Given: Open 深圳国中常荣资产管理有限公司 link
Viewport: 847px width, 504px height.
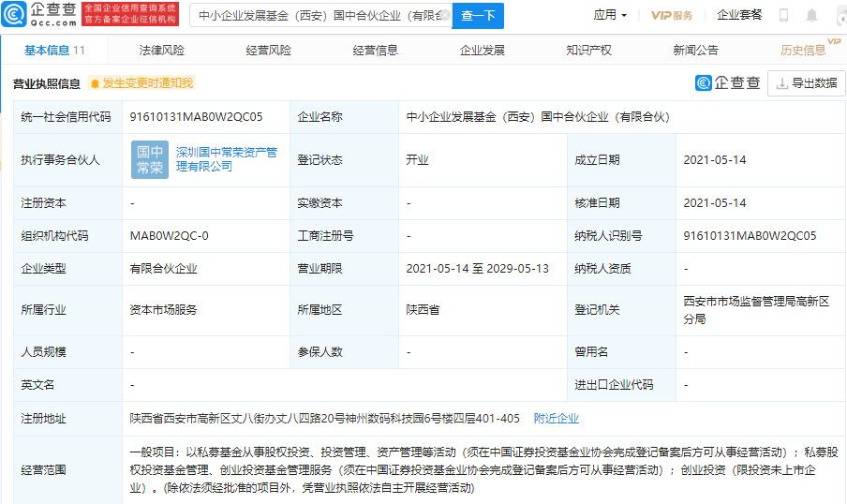Looking at the screenshot, I should point(227,159).
